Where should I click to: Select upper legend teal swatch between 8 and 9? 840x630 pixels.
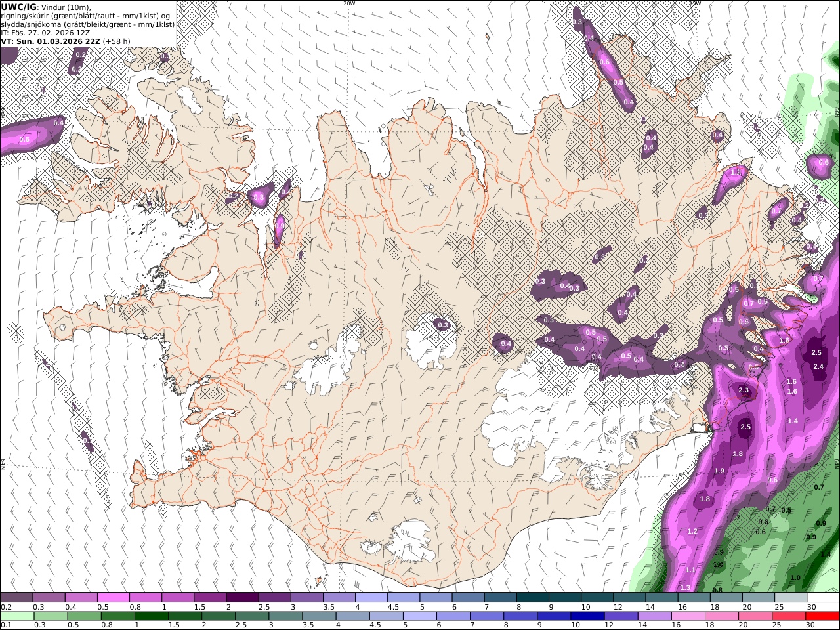(532, 598)
